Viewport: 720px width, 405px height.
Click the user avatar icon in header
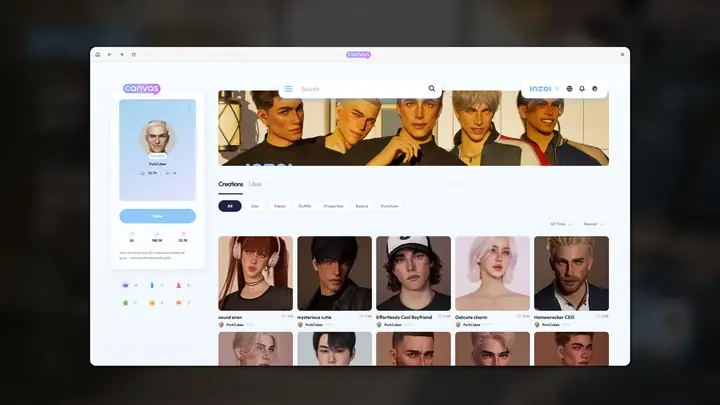click(x=595, y=88)
